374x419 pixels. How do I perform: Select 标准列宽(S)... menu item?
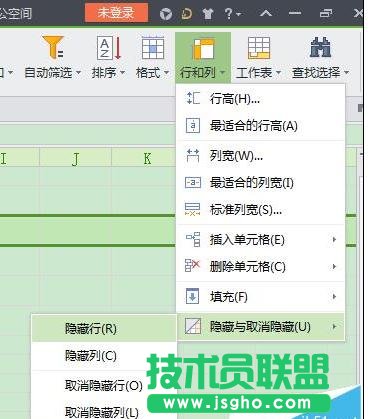click(x=261, y=210)
